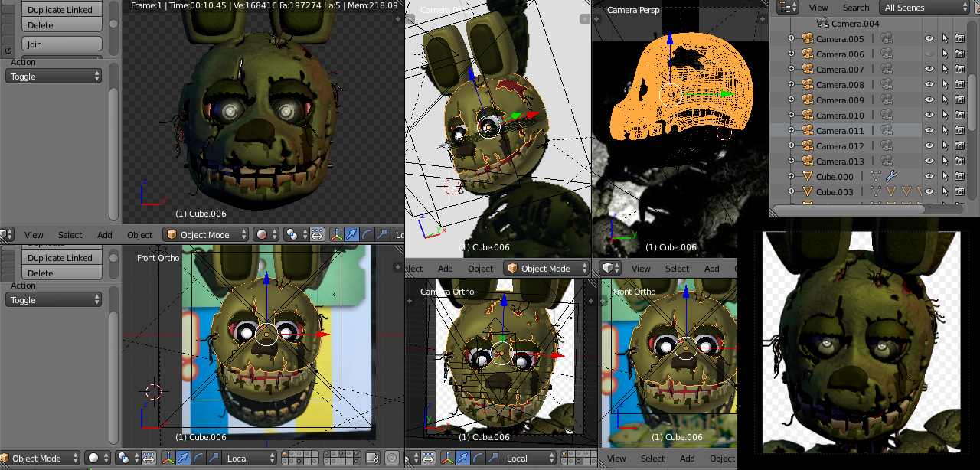Show Camera.006 using its dimmed eye icon

coord(929,54)
